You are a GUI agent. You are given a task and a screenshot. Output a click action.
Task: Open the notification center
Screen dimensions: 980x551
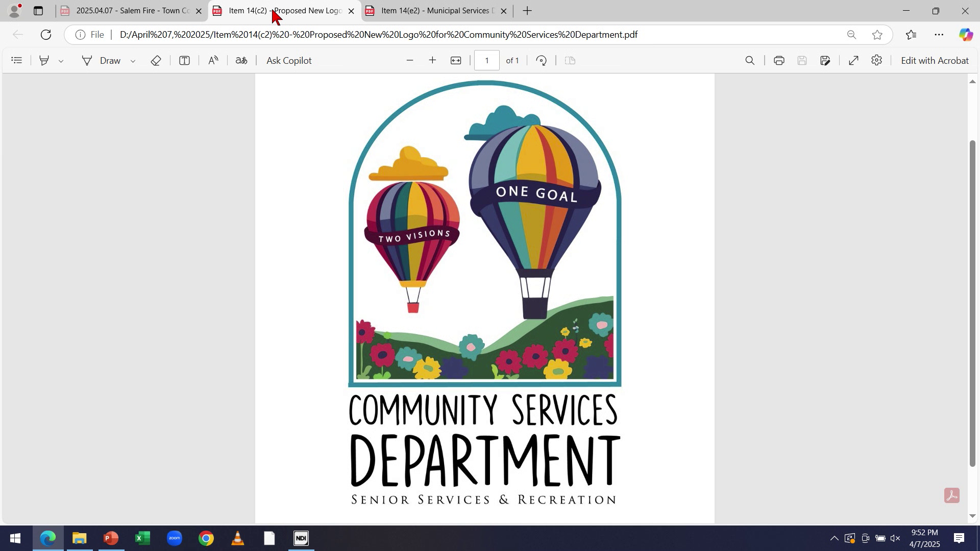(959, 538)
